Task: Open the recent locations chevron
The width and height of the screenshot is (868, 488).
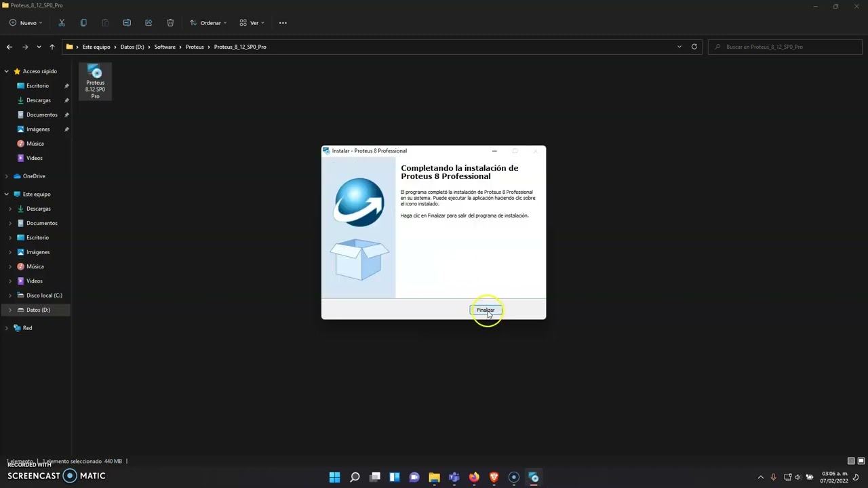Action: (39, 47)
